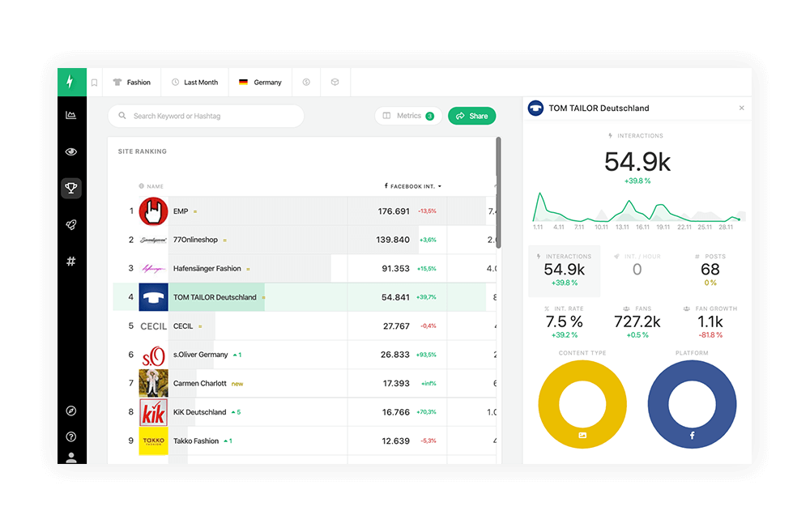Screen dimensions: 810x532
Task: Open help question mark icon
Action: [71, 436]
